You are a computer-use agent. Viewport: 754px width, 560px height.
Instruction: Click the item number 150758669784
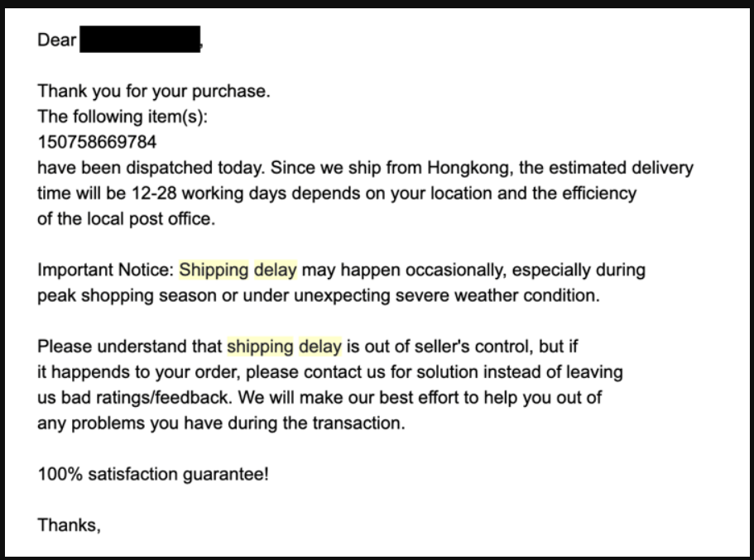tap(97, 142)
